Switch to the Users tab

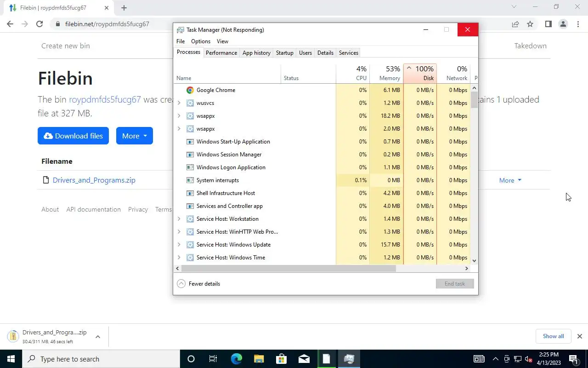[305, 53]
